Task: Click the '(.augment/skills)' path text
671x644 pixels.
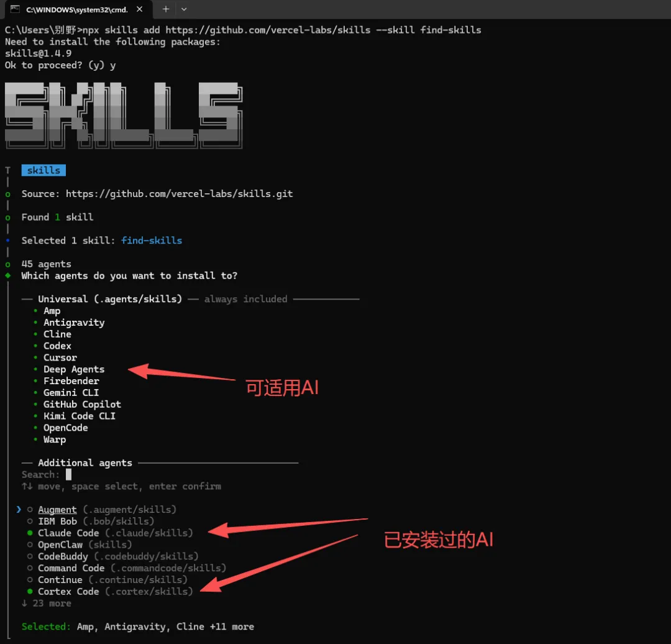Action: (x=130, y=510)
